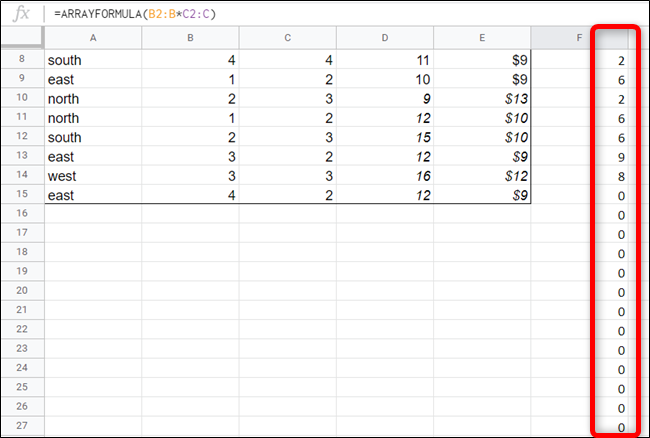This screenshot has height=438, width=650.
Task: Select row 17 header
Action: 22,233
